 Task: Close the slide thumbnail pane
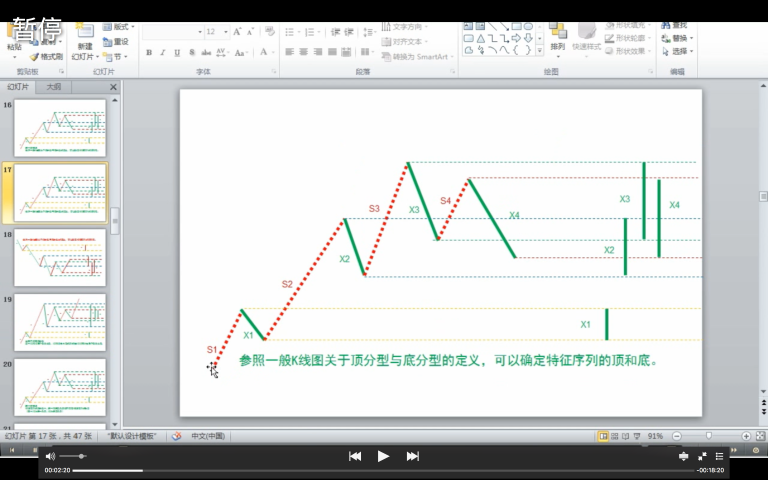coord(113,87)
